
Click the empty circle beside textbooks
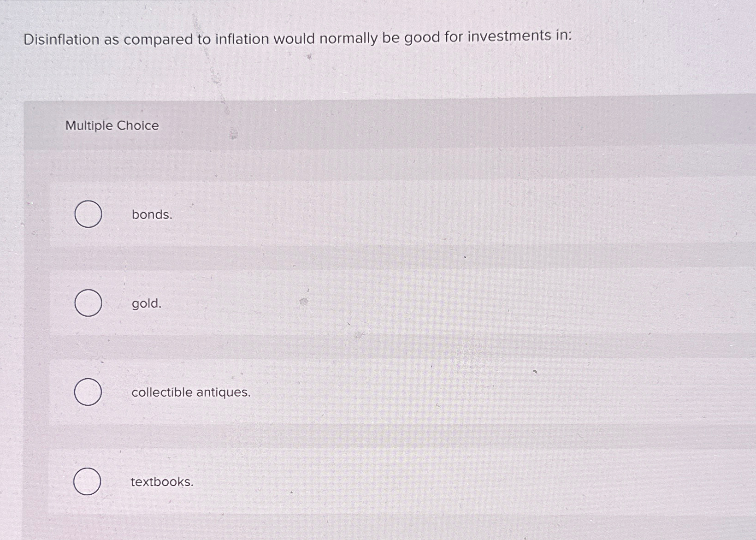pyautogui.click(x=88, y=482)
